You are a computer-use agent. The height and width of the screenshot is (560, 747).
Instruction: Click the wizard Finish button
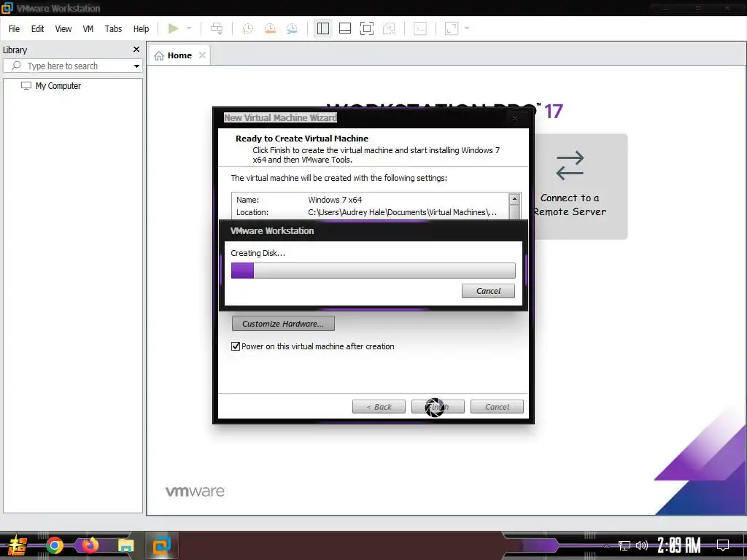438,407
